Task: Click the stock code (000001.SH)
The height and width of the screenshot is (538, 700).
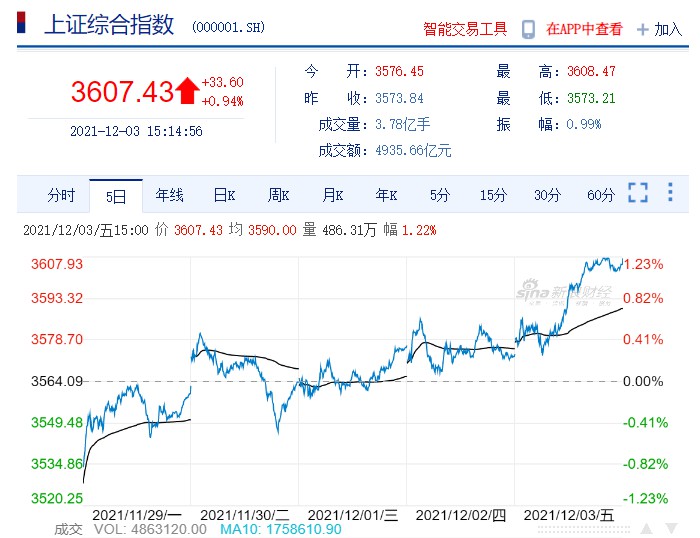Action: (228, 27)
